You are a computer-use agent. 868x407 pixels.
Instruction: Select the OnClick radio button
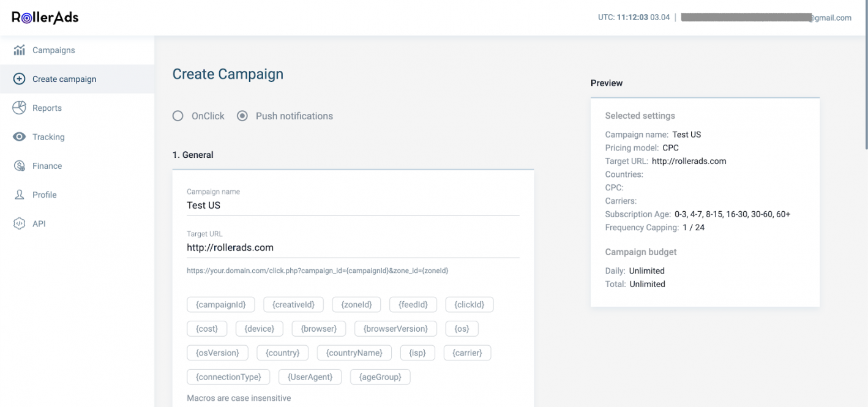[x=178, y=116]
